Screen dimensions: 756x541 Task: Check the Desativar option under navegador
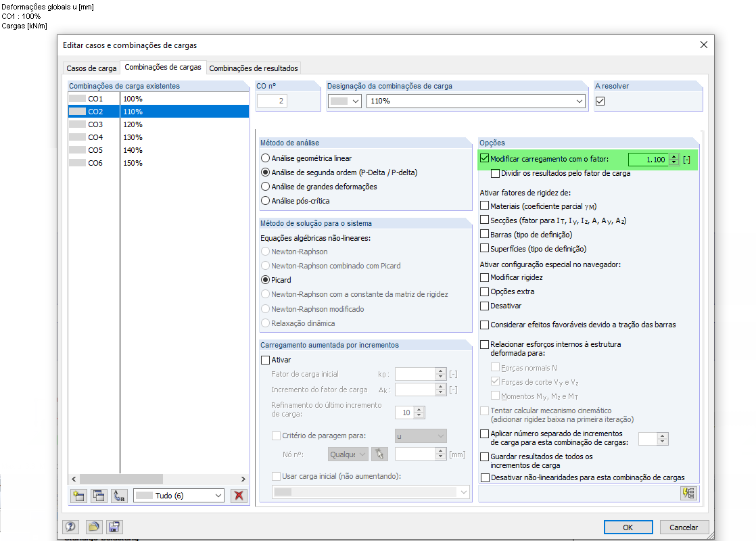click(485, 306)
